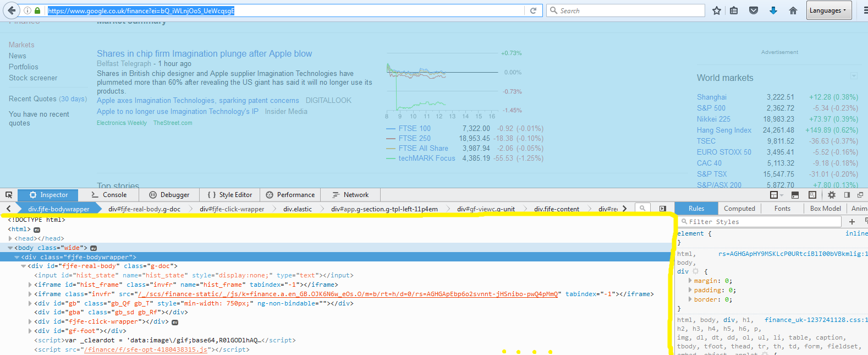Open the Imagination shares plunge headline
The width and height of the screenshot is (868, 355).
(205, 54)
